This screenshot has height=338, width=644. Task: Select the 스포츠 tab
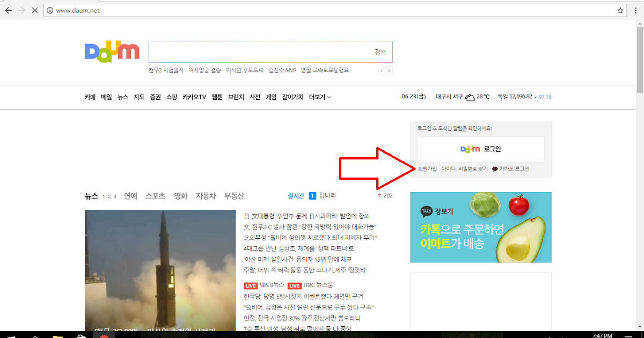pos(155,196)
